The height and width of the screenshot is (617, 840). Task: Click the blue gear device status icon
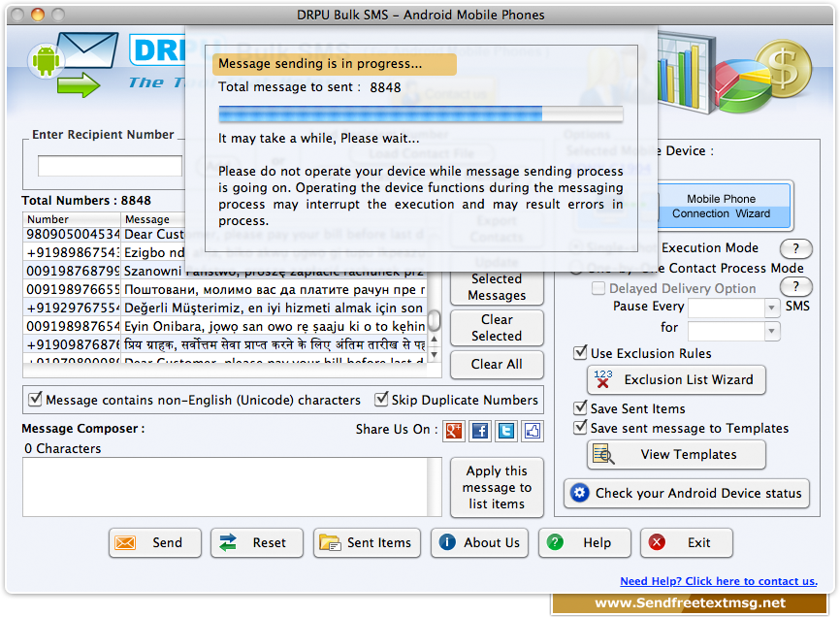pos(580,493)
